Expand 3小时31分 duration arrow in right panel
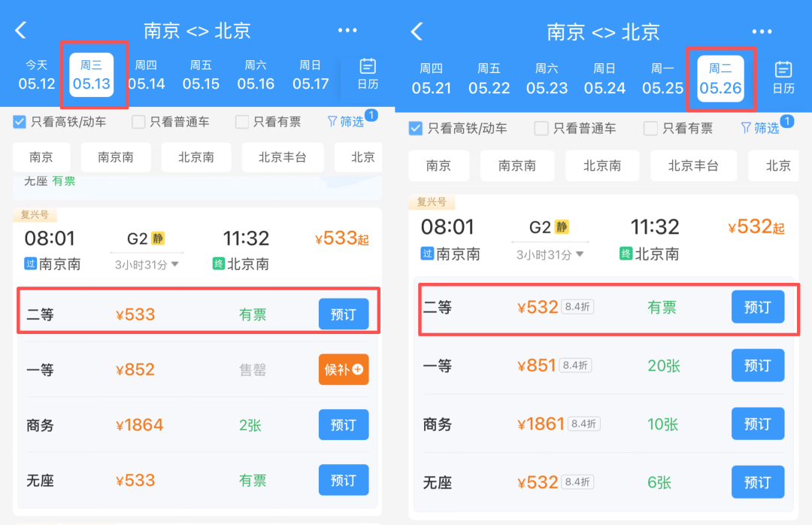The height and width of the screenshot is (525, 812). [x=580, y=254]
